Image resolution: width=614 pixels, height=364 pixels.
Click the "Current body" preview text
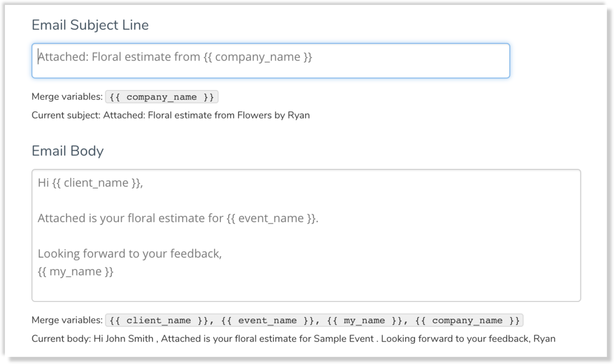click(x=293, y=339)
